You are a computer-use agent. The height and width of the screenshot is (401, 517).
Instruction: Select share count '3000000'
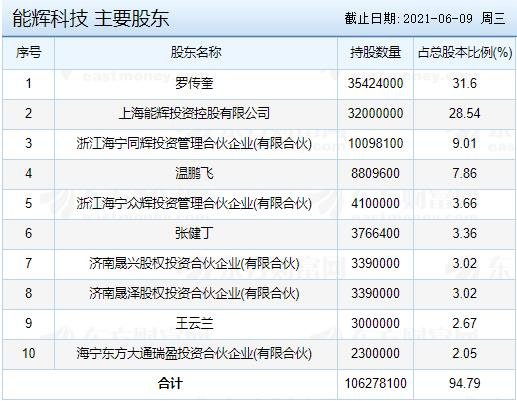pyautogui.click(x=375, y=323)
